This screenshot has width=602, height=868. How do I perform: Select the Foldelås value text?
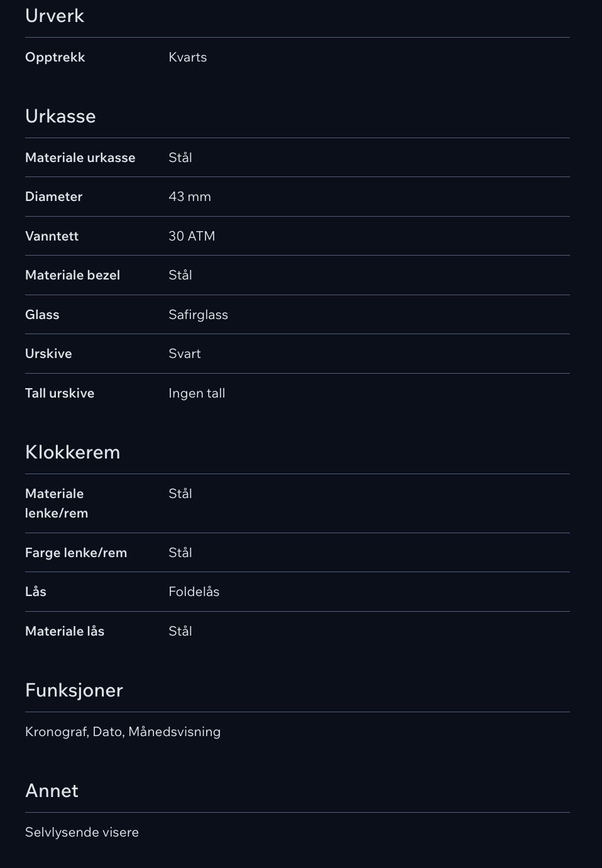pyautogui.click(x=194, y=592)
